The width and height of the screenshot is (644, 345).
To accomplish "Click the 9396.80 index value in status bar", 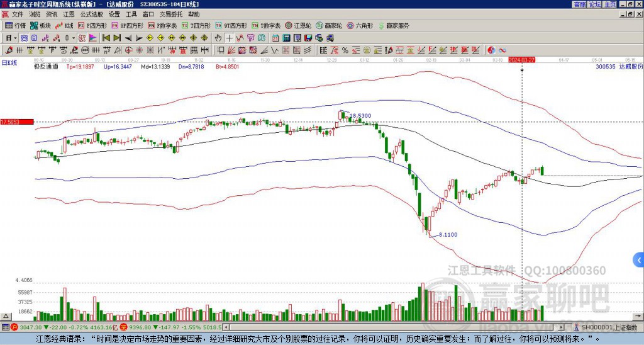I will point(140,327).
